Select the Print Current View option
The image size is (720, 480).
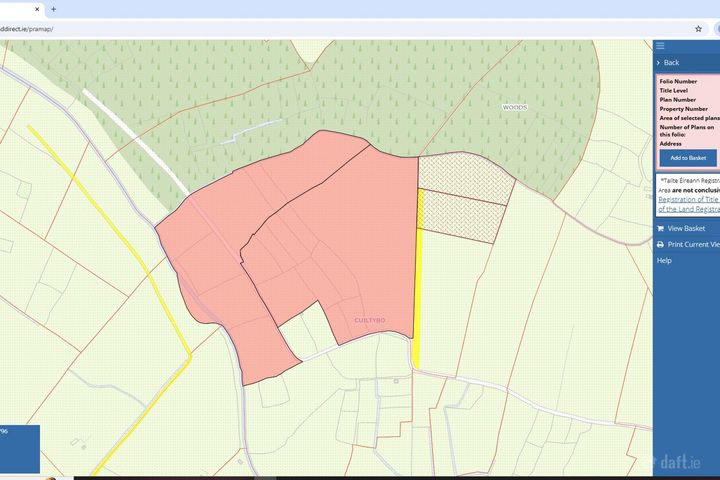(x=693, y=244)
